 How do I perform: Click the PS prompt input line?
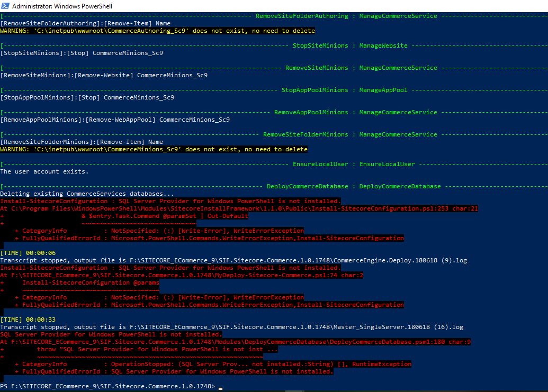click(111, 386)
